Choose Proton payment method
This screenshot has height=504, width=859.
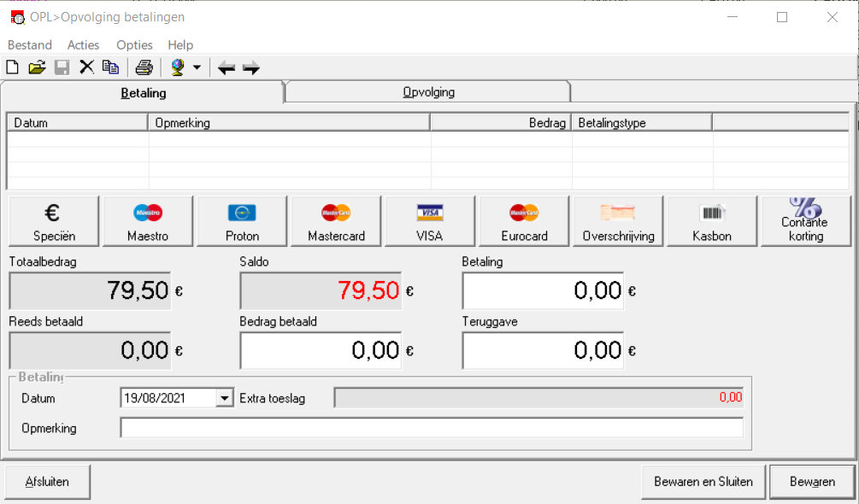pos(242,221)
